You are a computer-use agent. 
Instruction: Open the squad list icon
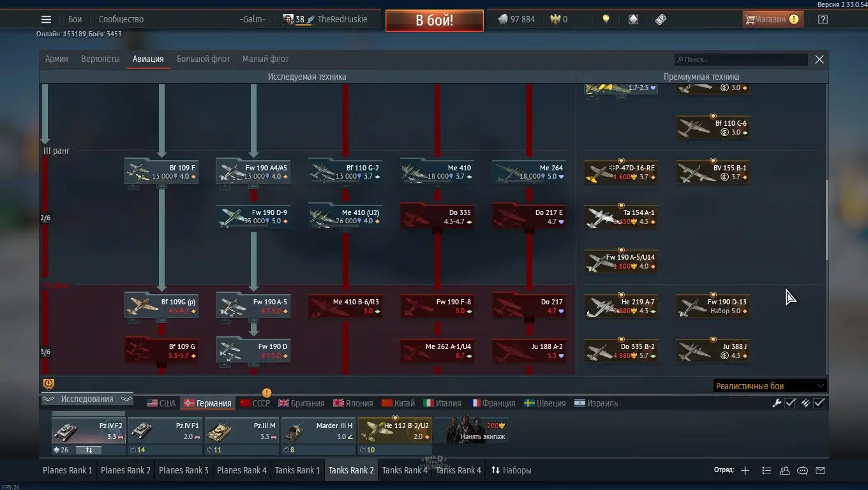[x=767, y=470]
